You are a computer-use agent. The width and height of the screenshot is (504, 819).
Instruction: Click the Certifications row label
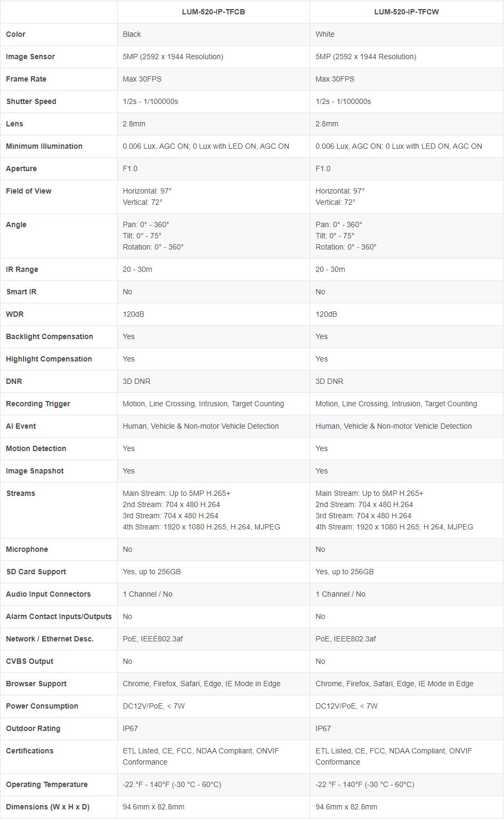coord(30,751)
